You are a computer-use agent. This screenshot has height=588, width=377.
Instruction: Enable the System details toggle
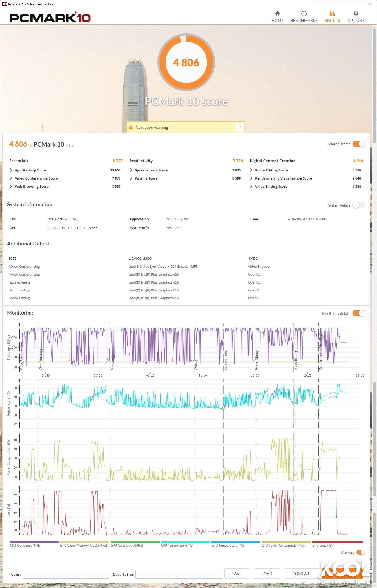[x=359, y=205]
